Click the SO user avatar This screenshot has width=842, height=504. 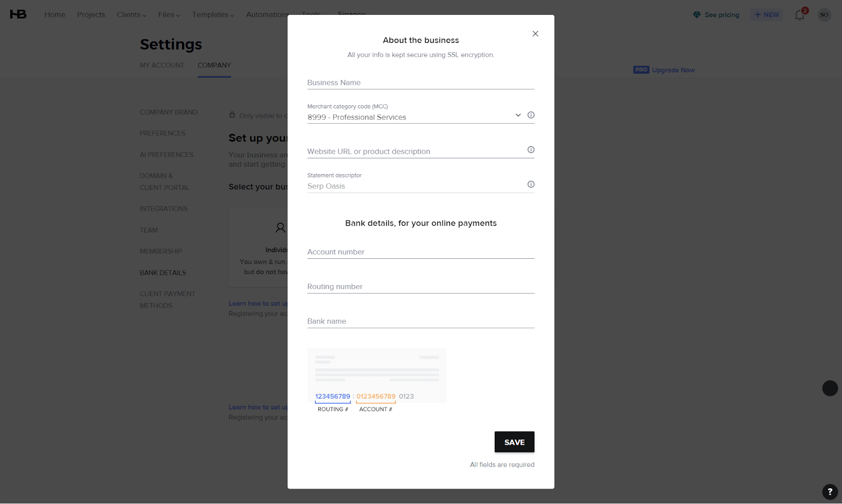(x=824, y=15)
